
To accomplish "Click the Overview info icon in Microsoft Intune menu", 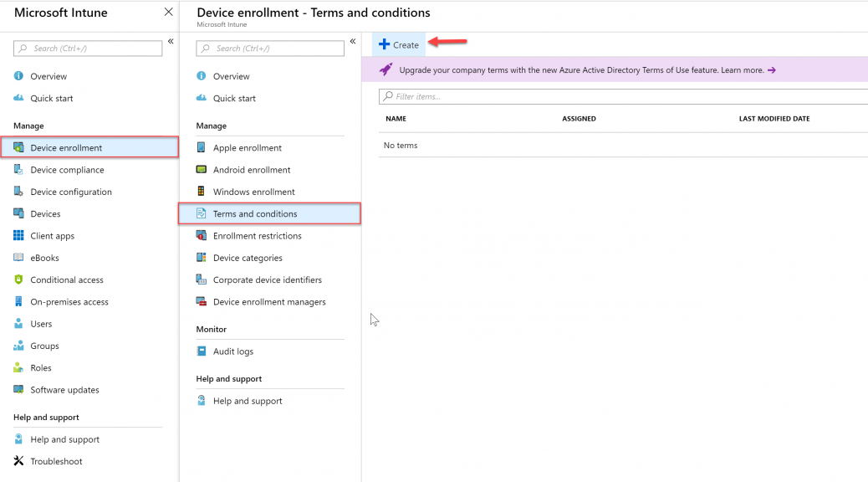I will [19, 76].
